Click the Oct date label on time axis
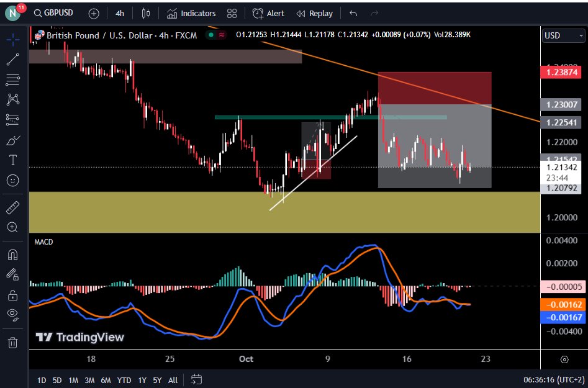Viewport: 588px width, 388px height. coord(246,359)
